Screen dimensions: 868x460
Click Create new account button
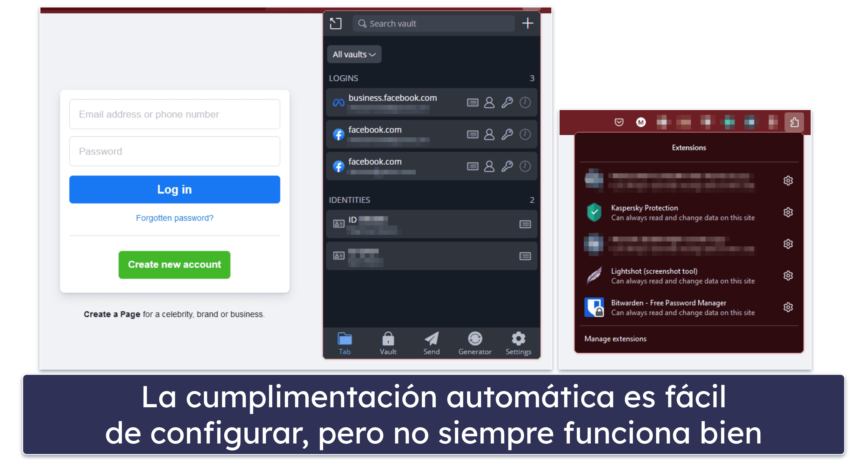click(174, 264)
